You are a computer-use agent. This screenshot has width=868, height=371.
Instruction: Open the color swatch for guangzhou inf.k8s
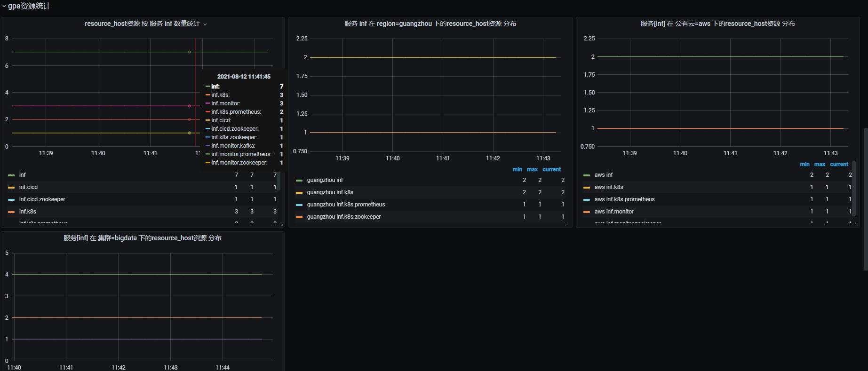[x=299, y=193]
